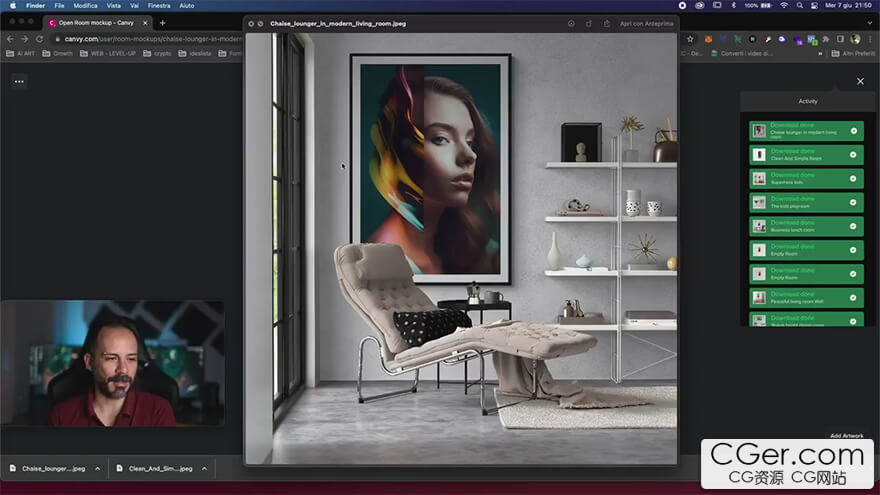Open the Chrome extensions puzzle icon
This screenshot has height=495, width=880.
point(826,39)
